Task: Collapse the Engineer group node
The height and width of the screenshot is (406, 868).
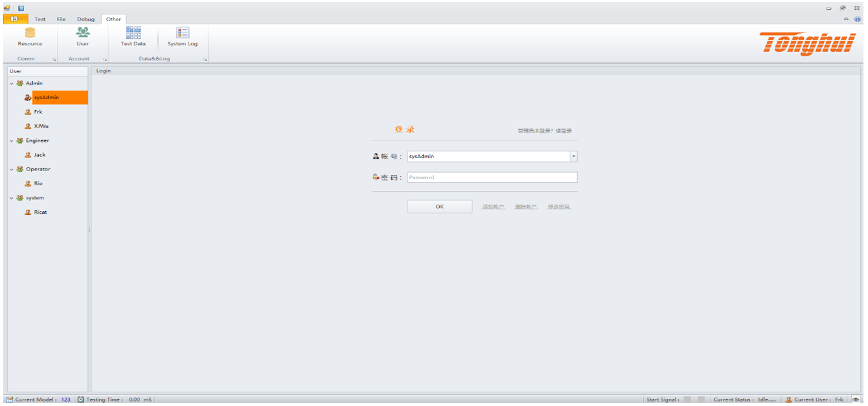Action: pyautogui.click(x=12, y=141)
